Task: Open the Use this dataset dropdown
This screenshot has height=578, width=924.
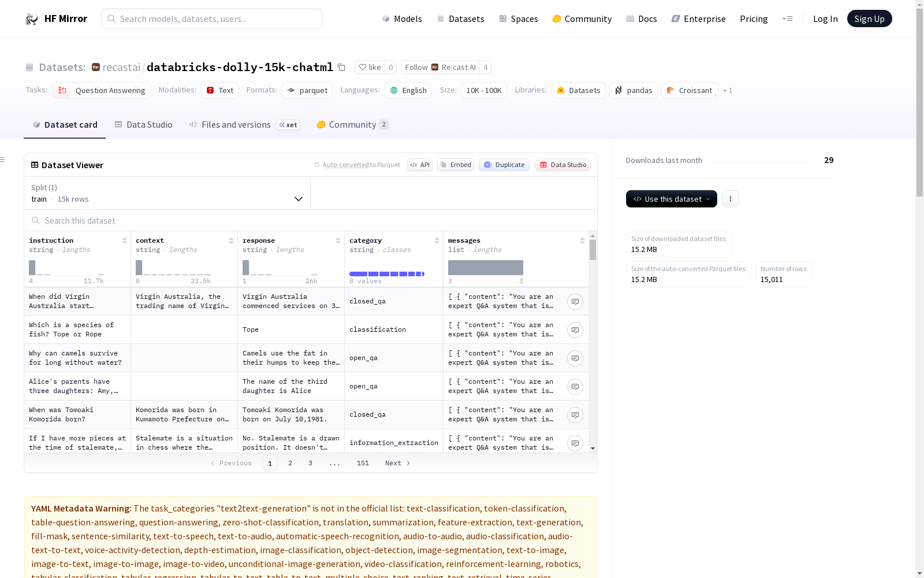Action: pos(672,199)
